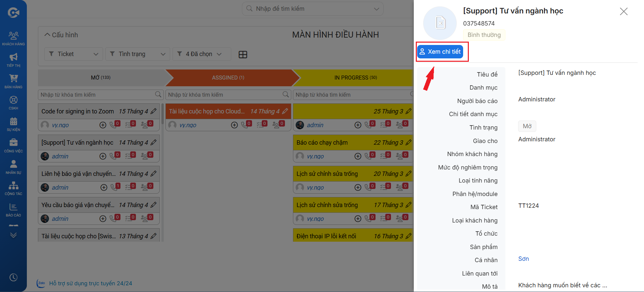The image size is (644, 292).
Task: Open Lịch sử chỉnh sửa trống 20 Tháng 3 card
Action: click(327, 174)
